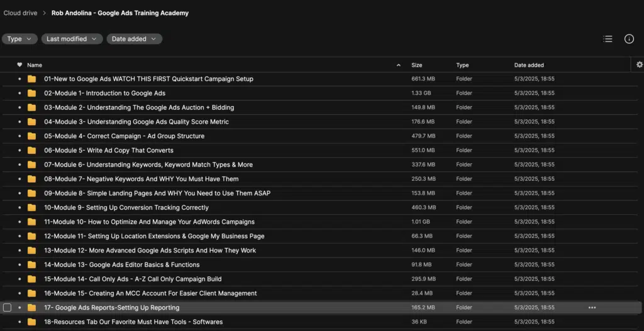Open 01-New to Google Ads WATCH THIS FIRST folder
644x331 pixels.
coord(148,79)
